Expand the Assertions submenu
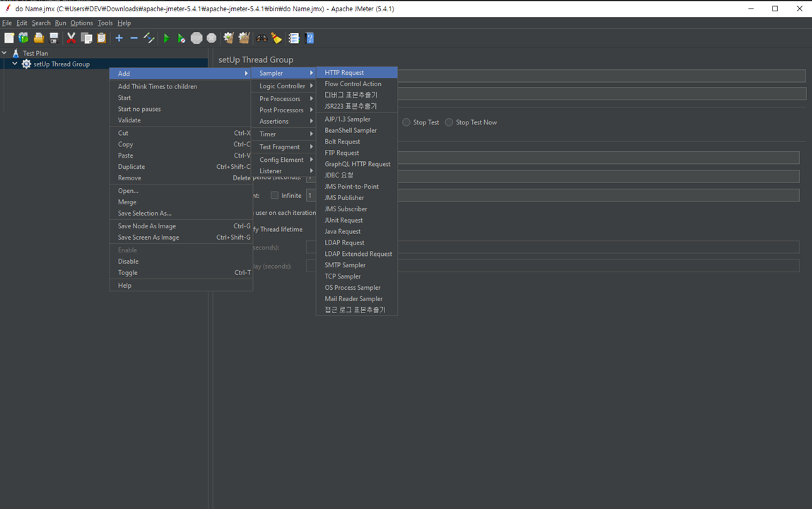The height and width of the screenshot is (509, 812). [x=284, y=121]
